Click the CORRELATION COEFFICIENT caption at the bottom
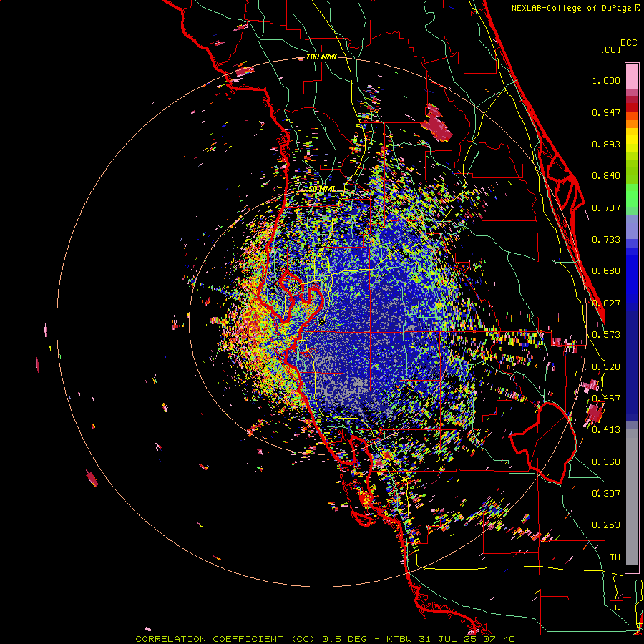Viewport: 644px width, 644px height. 325,639
